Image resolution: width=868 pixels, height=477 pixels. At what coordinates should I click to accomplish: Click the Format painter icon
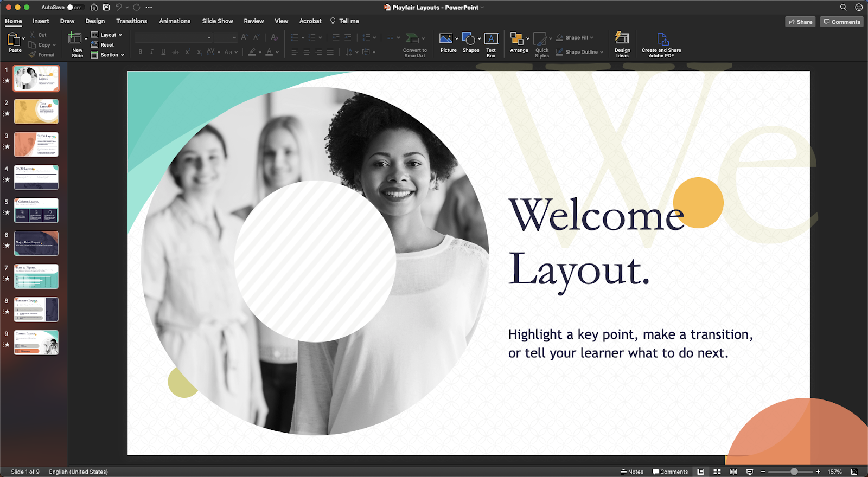tap(33, 55)
